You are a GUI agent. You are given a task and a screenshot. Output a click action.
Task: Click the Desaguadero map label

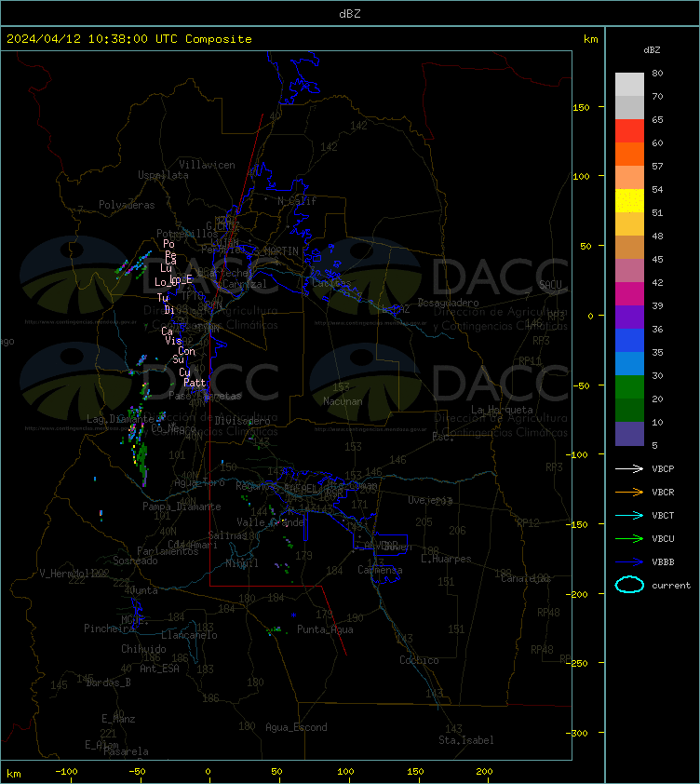tap(448, 303)
